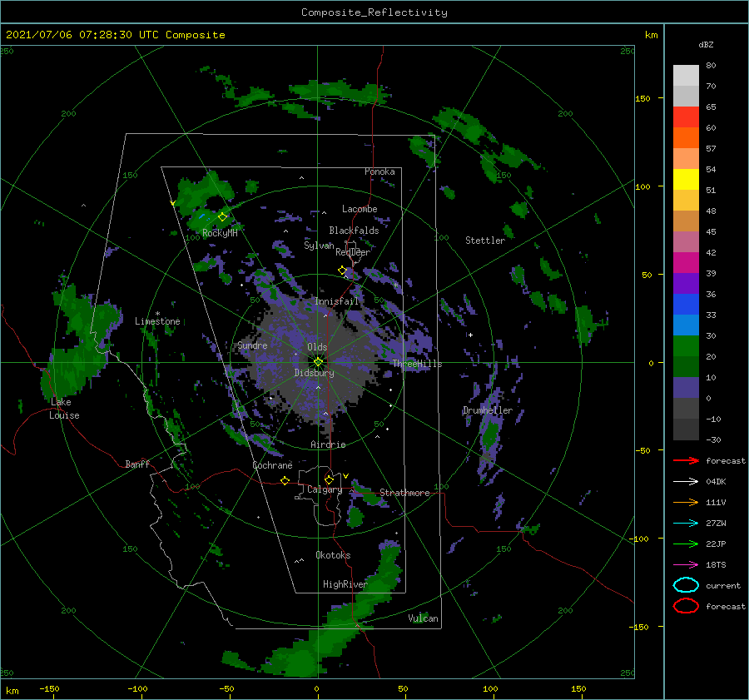Click the Lacombe town label
This screenshot has width=749, height=700.
(360, 209)
